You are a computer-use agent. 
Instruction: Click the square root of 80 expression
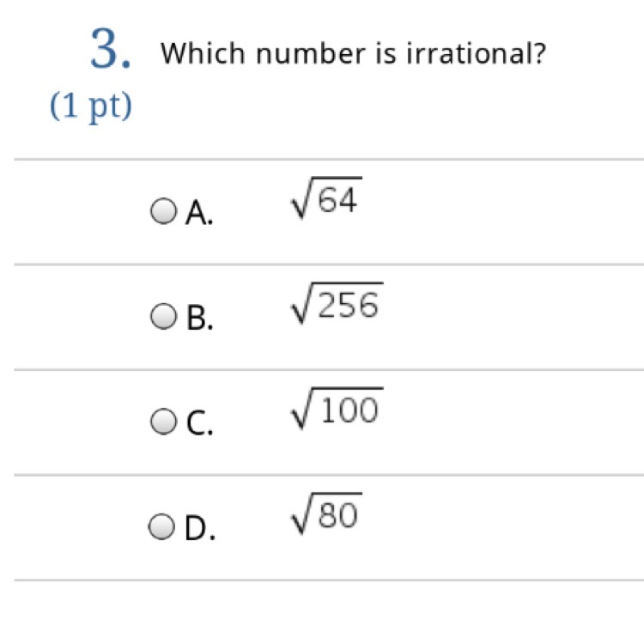tap(326, 513)
